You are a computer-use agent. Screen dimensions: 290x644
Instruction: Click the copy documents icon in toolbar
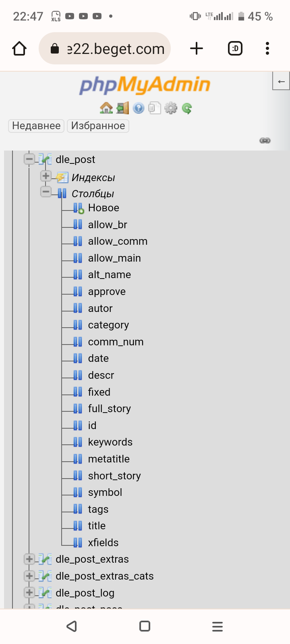155,108
